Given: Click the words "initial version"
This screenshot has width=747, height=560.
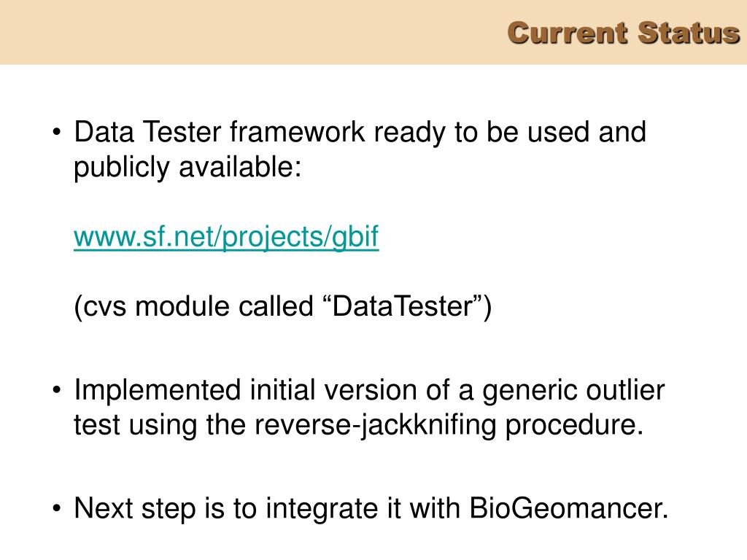Looking at the screenshot, I should coord(333,390).
